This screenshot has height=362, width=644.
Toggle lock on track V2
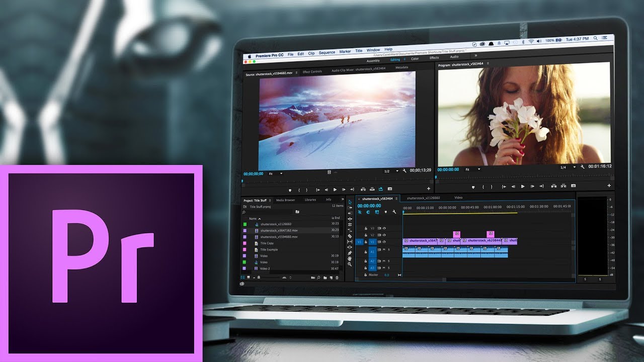pyautogui.click(x=366, y=235)
